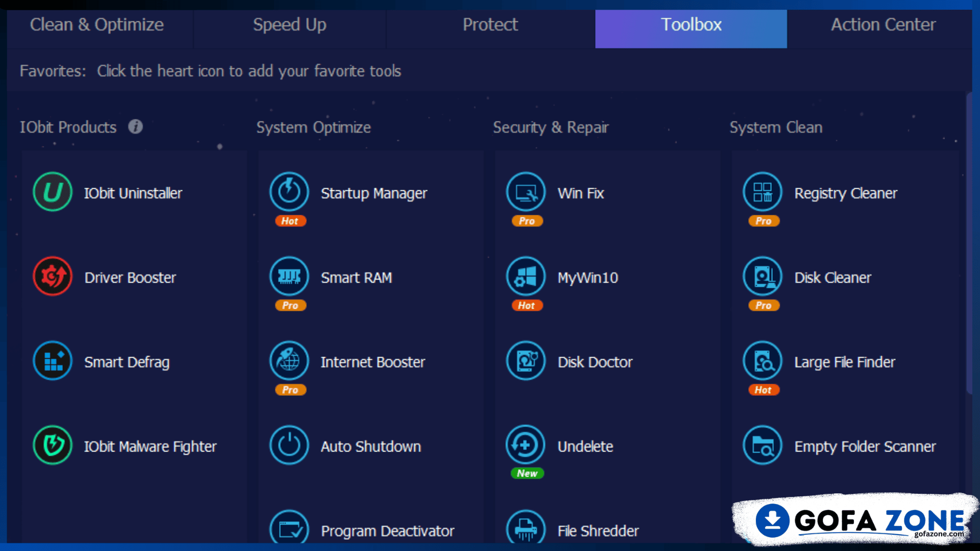Open the Large File Finder icon
Image resolution: width=980 pixels, height=551 pixels.
pos(763,361)
